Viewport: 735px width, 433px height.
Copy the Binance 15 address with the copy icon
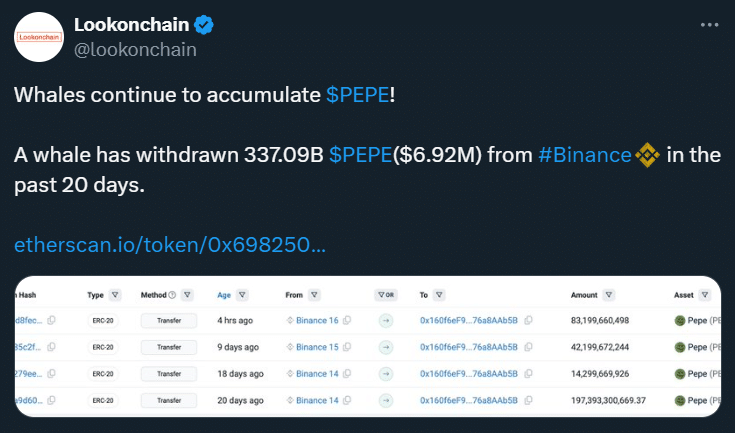(348, 347)
